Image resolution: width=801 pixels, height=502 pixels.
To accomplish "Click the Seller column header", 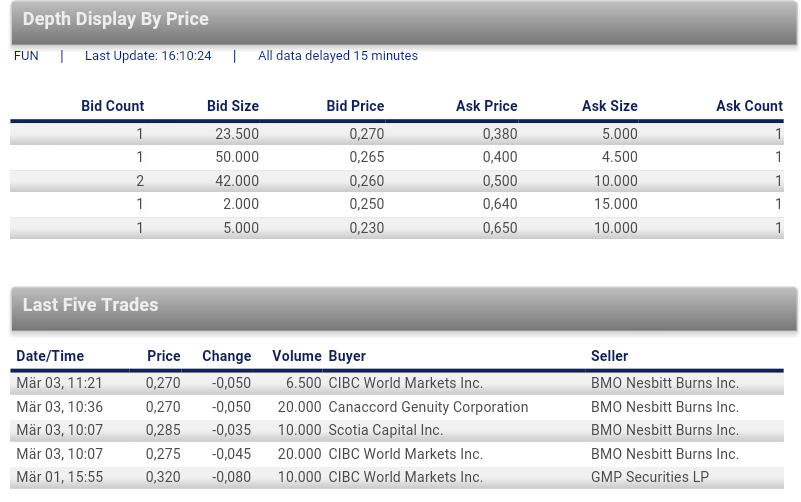I will (609, 356).
